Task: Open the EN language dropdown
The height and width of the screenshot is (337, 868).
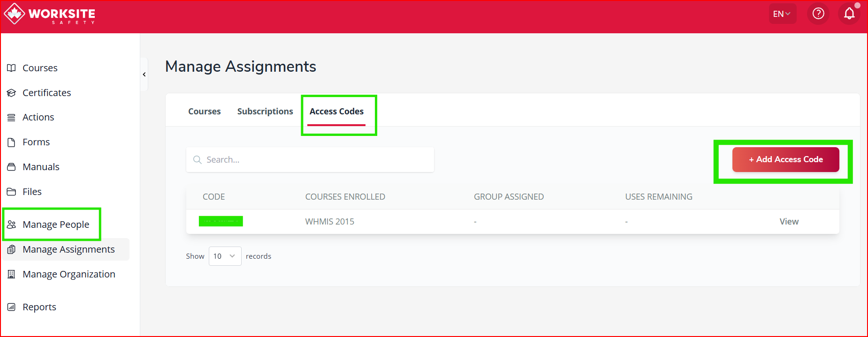Action: click(x=782, y=14)
